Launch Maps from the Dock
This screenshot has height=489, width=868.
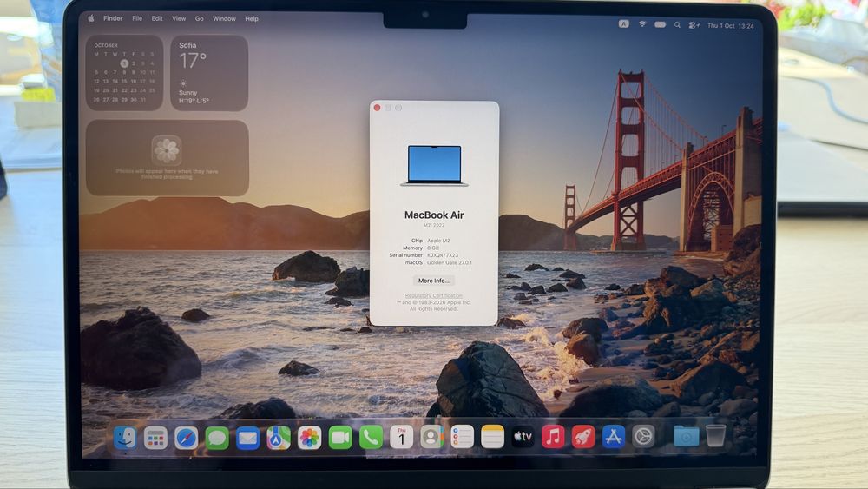point(279,438)
